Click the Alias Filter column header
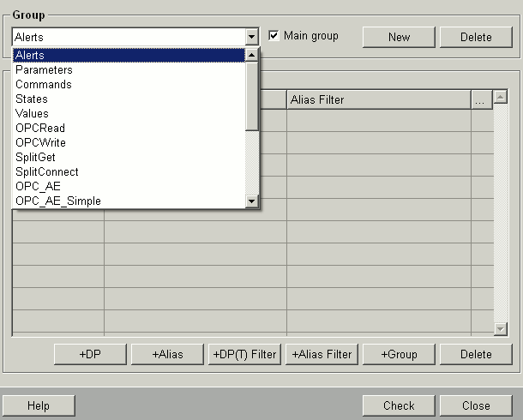523x420 pixels. coord(378,100)
